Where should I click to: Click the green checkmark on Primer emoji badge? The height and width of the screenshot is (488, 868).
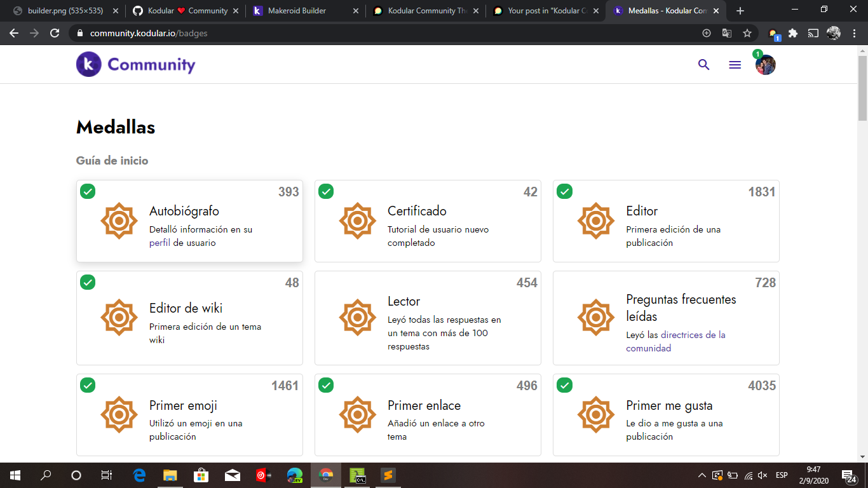click(88, 385)
